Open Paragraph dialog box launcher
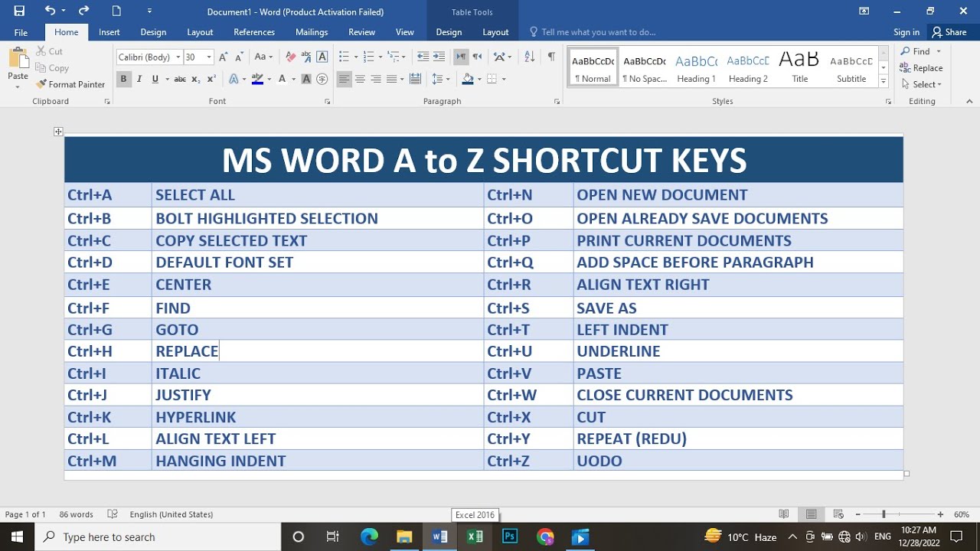980x551 pixels. (557, 101)
